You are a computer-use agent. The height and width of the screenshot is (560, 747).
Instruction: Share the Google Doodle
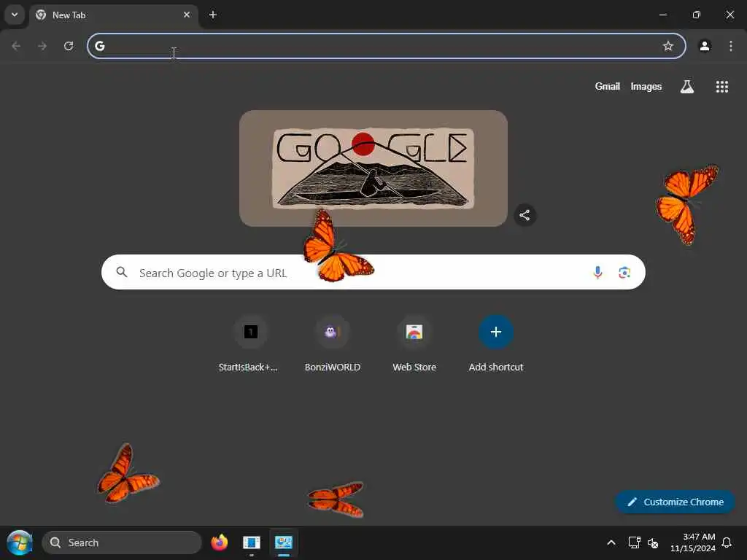tap(525, 215)
